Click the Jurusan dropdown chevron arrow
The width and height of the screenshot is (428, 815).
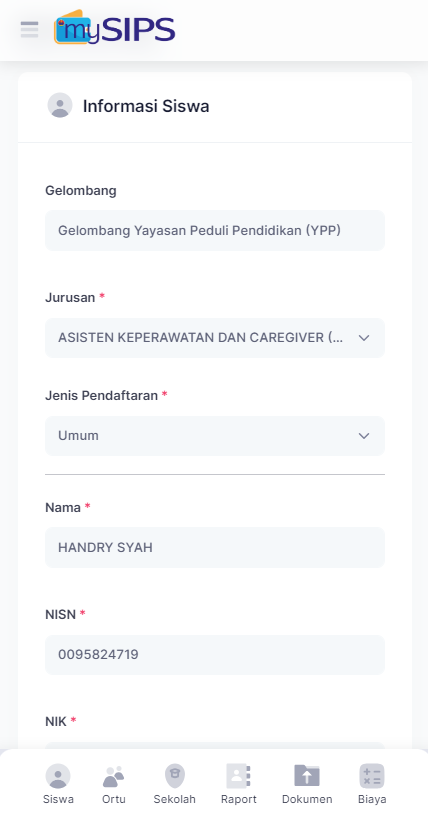(364, 338)
